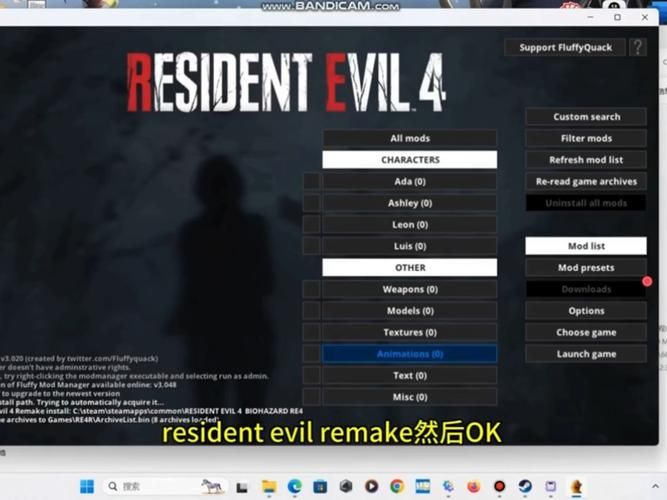Open File Explorer from the taskbar

(x=269, y=486)
